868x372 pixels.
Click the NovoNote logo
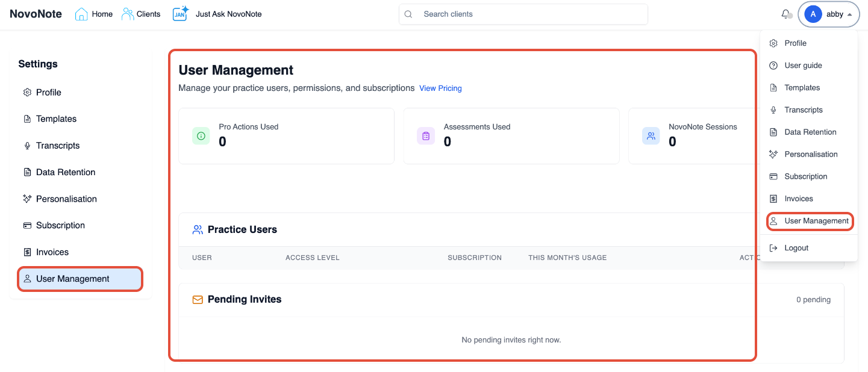tap(36, 14)
